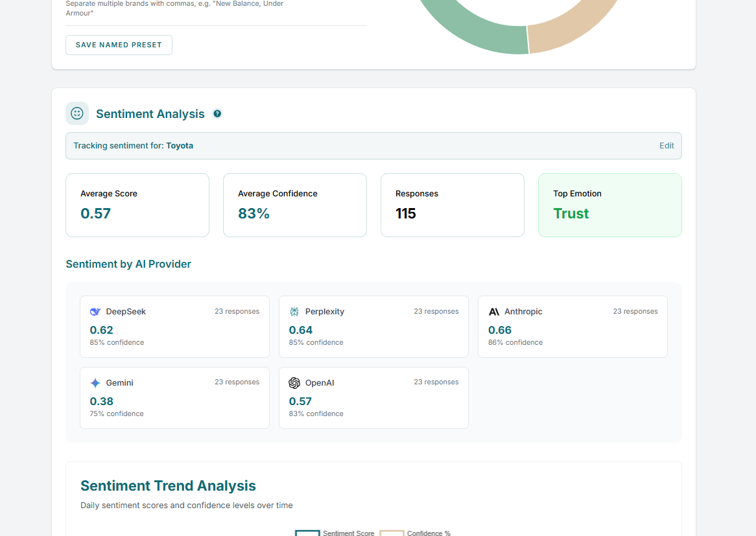
Task: Toggle the Confidence % legend swatch
Action: click(x=392, y=533)
